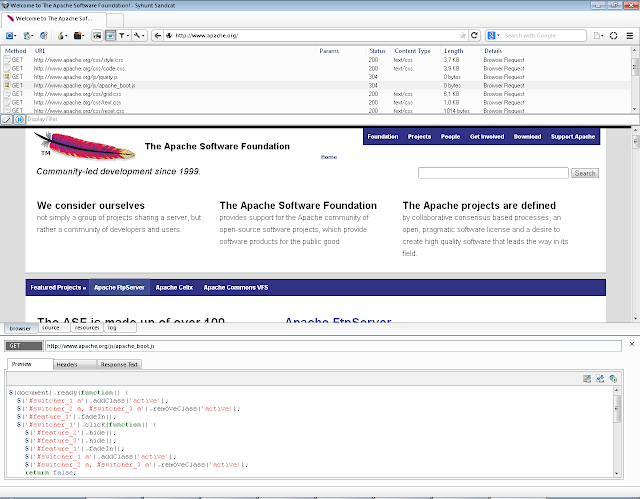Open the Support Apache nav item
The image size is (640, 499).
[x=573, y=137]
